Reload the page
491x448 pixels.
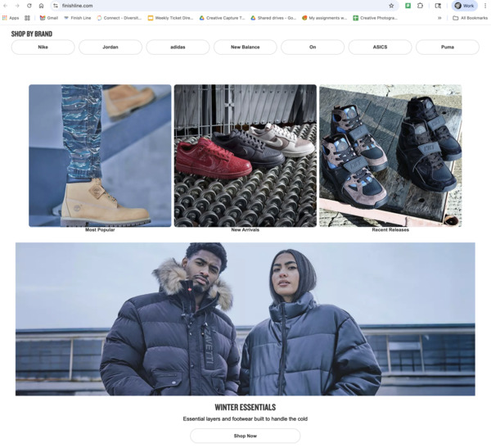(x=29, y=6)
